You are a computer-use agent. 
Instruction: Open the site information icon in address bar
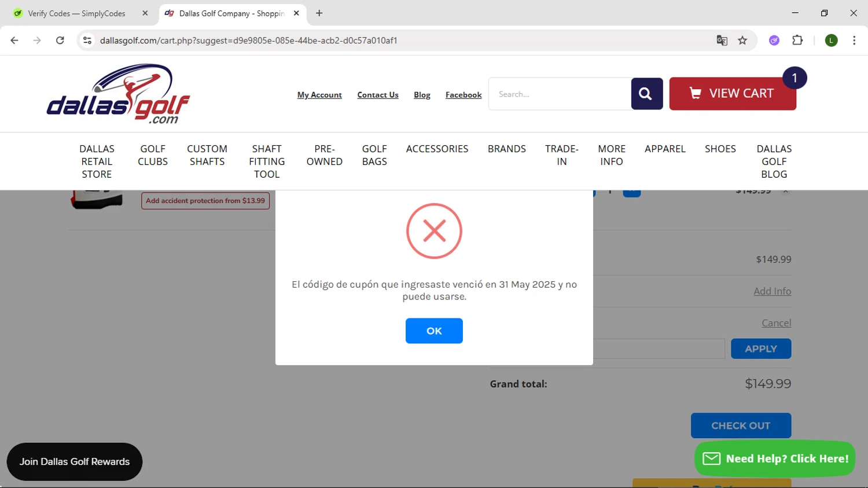pyautogui.click(x=87, y=41)
